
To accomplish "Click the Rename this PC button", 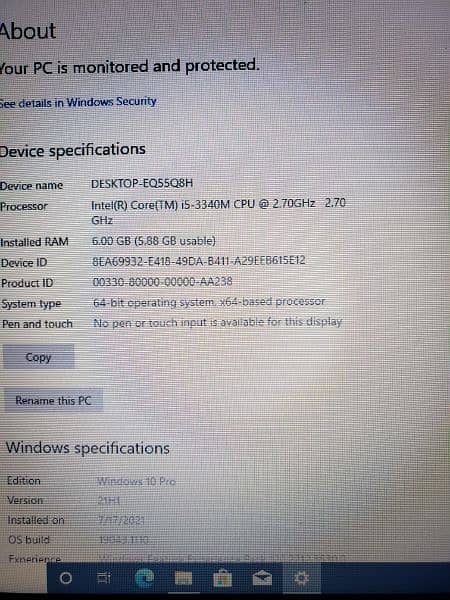I will (54, 401).
